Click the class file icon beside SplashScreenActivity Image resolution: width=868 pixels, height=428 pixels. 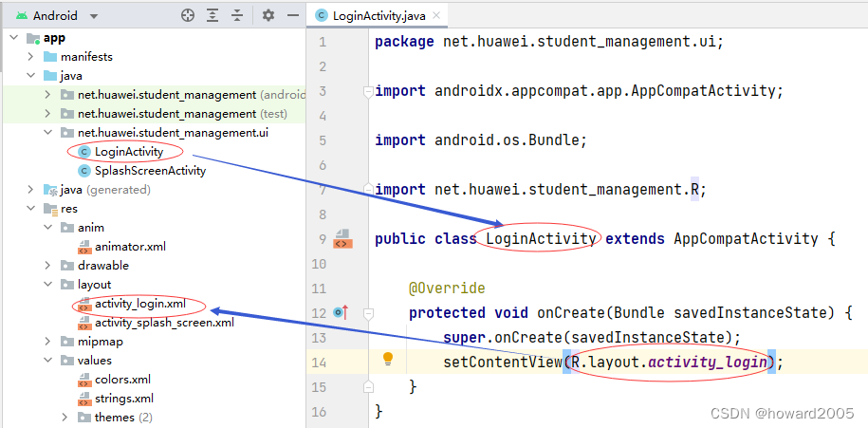(84, 171)
